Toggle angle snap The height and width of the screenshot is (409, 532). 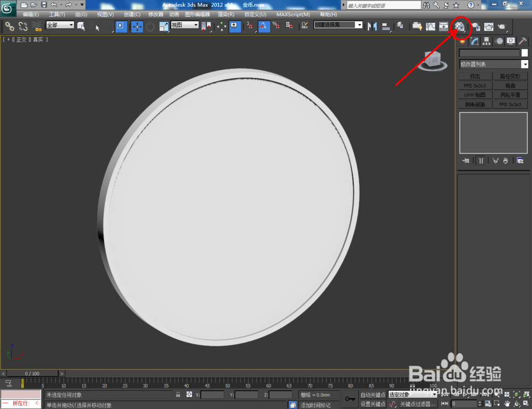point(263,27)
